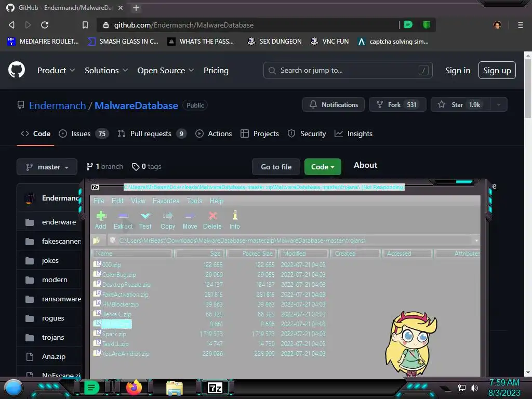Go up one folder in 7-Zip
The image size is (532, 399).
click(x=97, y=241)
